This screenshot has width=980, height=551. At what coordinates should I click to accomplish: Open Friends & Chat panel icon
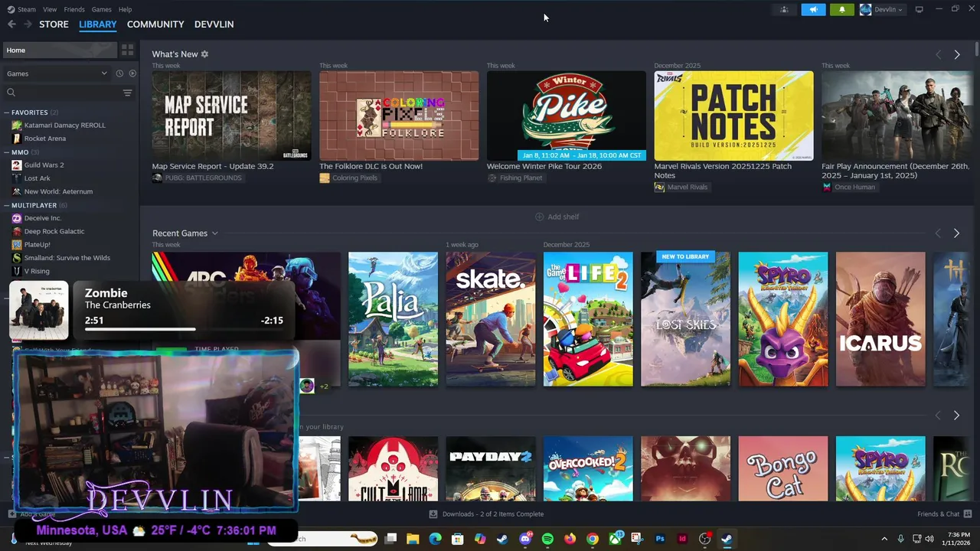pyautogui.click(x=968, y=514)
